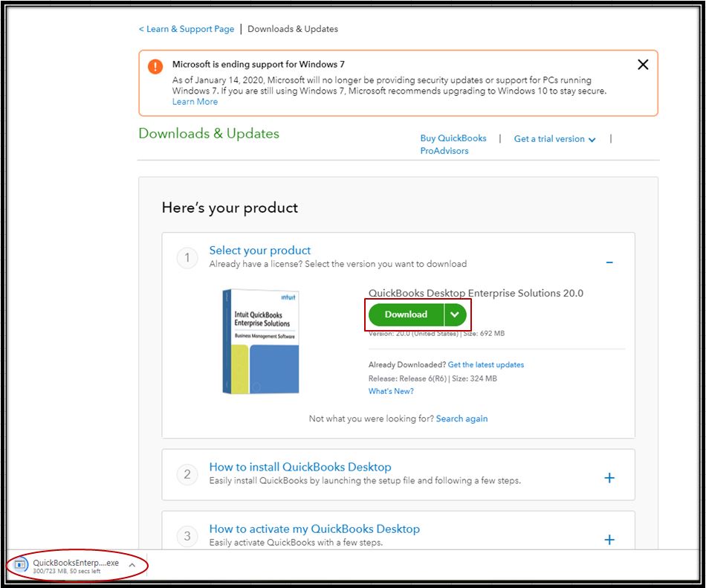The width and height of the screenshot is (706, 588).
Task: Click the QuickBooks Enterprise box image
Action: pyautogui.click(x=261, y=341)
